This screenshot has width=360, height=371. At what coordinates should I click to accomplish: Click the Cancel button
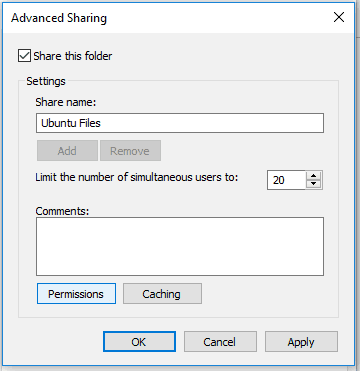click(220, 341)
